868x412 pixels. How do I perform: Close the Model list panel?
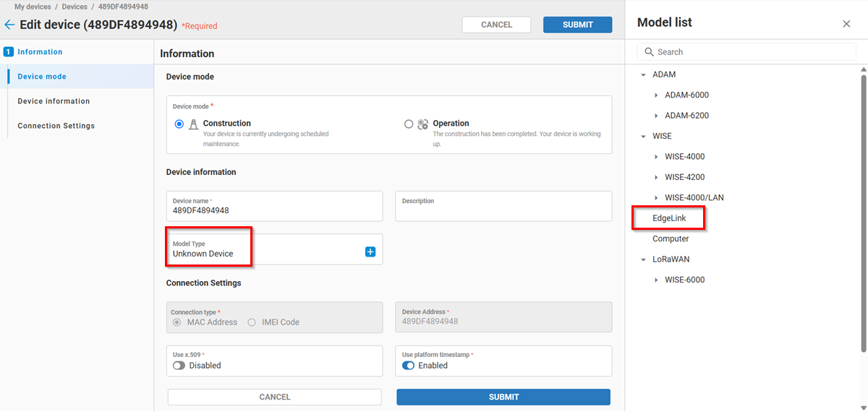(846, 24)
